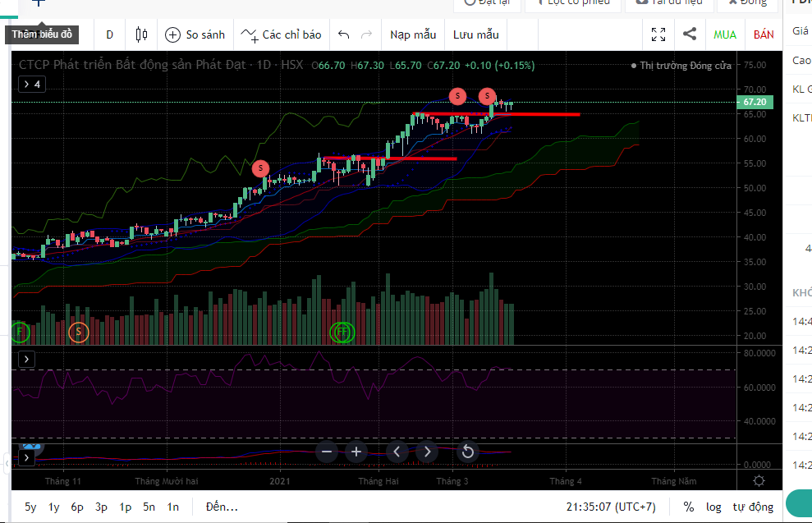Open the candlestick chart style selector
Viewport: 812px width, 523px height.
click(x=141, y=34)
